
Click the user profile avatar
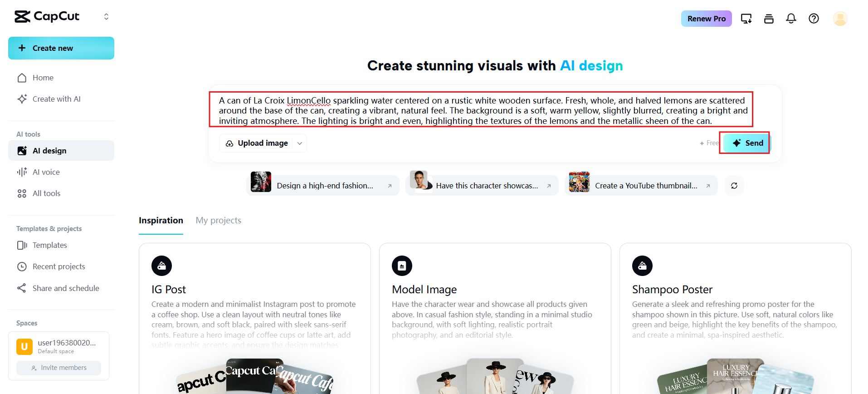(x=840, y=19)
